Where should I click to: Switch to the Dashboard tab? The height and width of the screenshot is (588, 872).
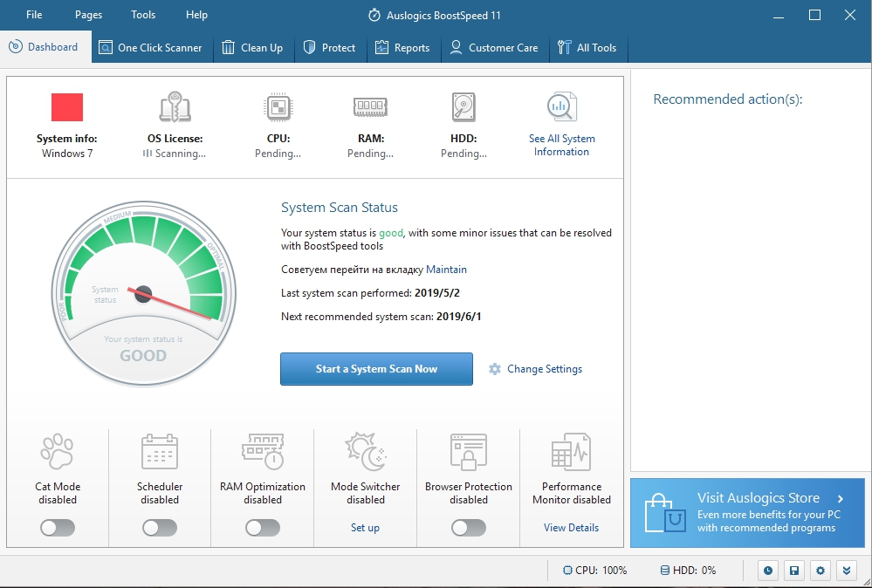(45, 47)
